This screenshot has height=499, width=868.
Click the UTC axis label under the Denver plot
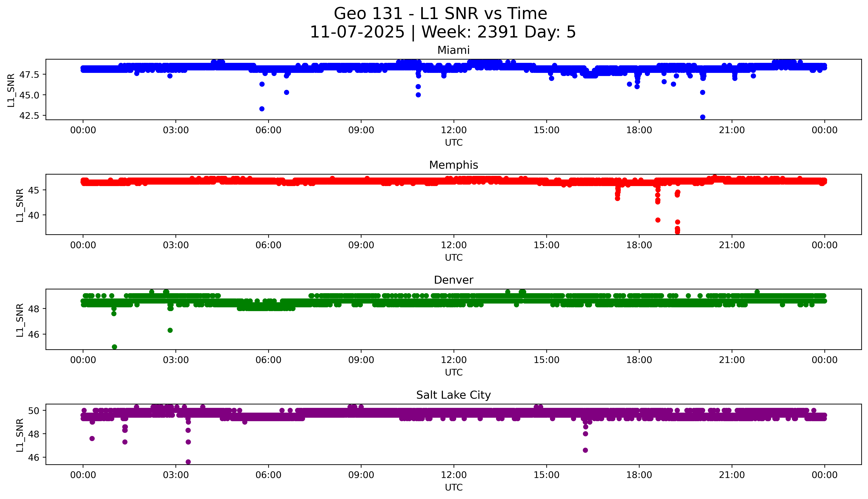(454, 372)
